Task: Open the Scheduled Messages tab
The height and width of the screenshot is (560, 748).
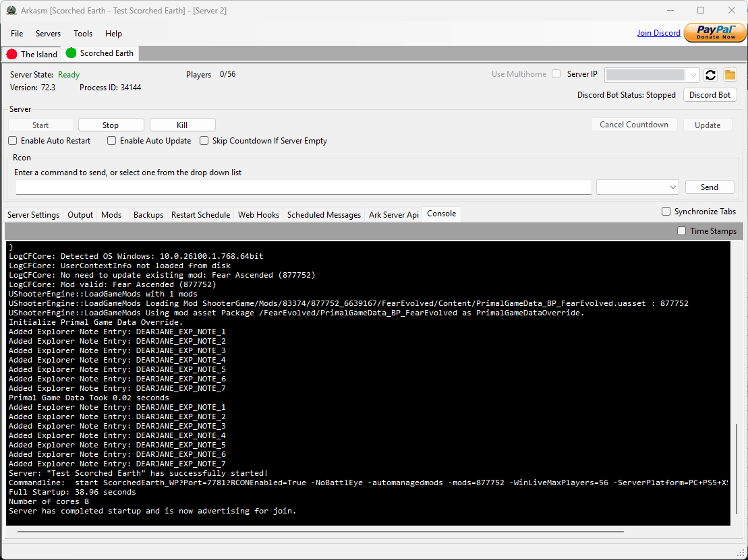Action: (x=324, y=215)
